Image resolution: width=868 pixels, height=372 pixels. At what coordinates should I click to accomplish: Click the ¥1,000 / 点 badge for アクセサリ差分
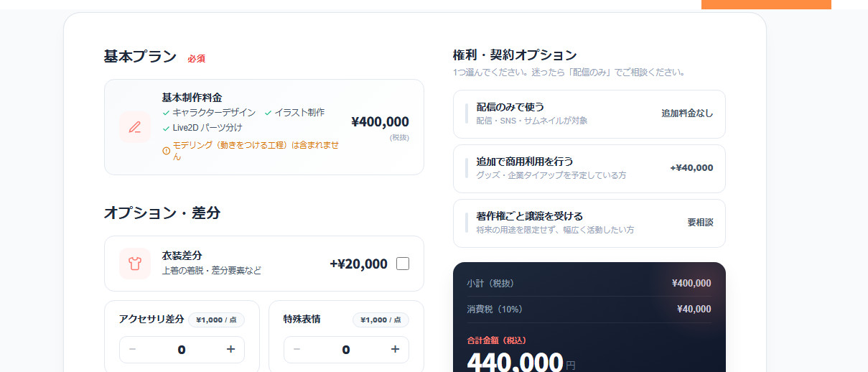pos(216,320)
